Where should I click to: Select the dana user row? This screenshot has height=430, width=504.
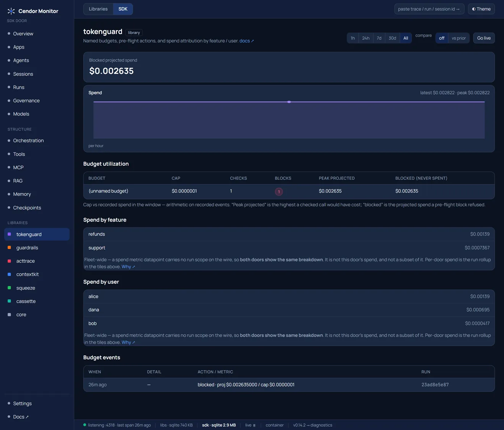[289, 310]
